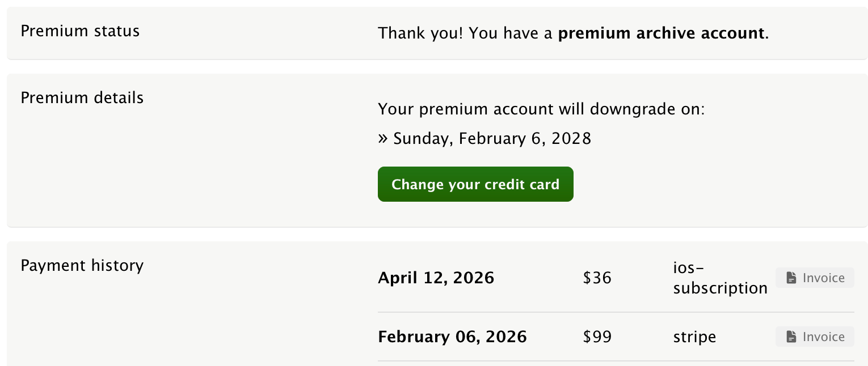The image size is (868, 366).
Task: Click the Premium details label
Action: coord(82,97)
